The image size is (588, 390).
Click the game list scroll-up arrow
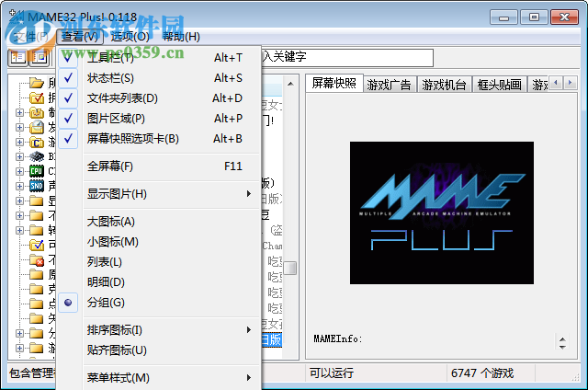coord(290,84)
